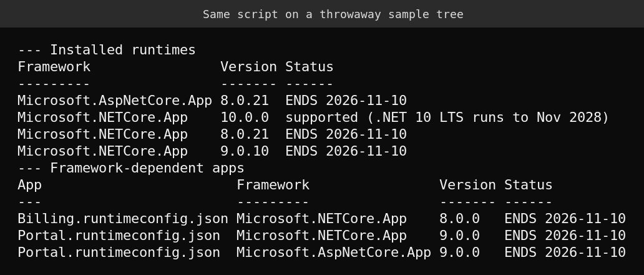
Task: Click the 'Status' header in the runtimes table
Action: (310, 67)
